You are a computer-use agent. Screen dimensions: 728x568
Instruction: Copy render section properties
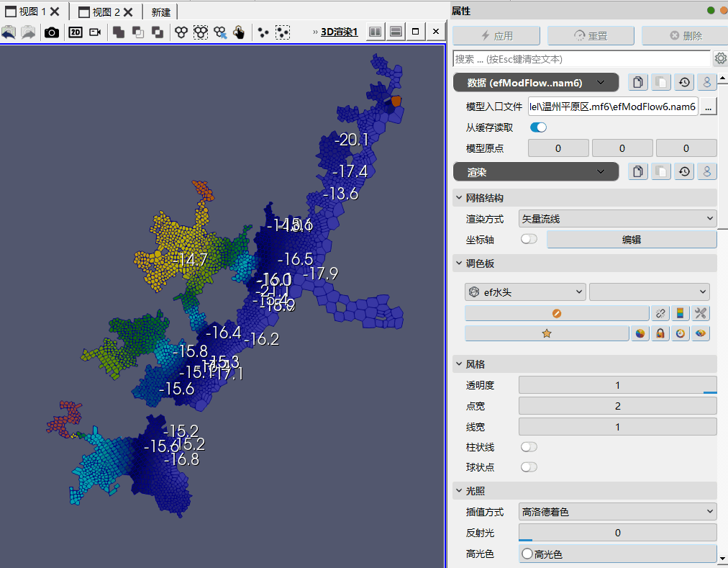pyautogui.click(x=638, y=171)
